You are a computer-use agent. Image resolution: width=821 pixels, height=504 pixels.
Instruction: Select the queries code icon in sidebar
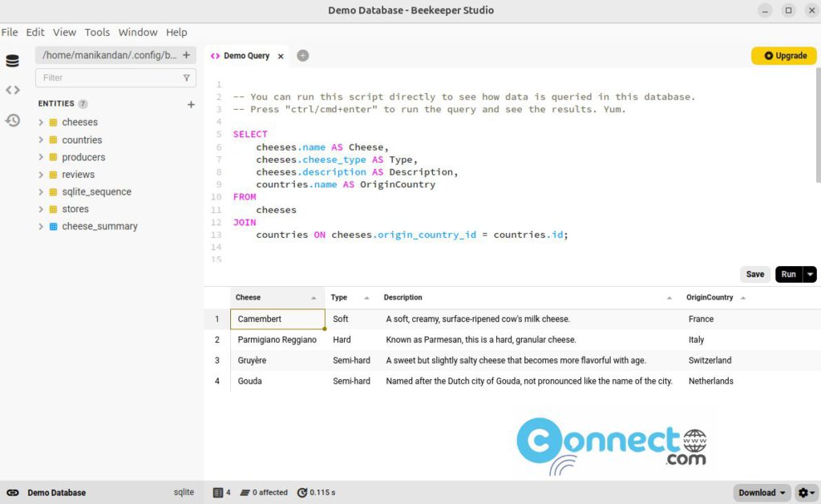(x=11, y=90)
